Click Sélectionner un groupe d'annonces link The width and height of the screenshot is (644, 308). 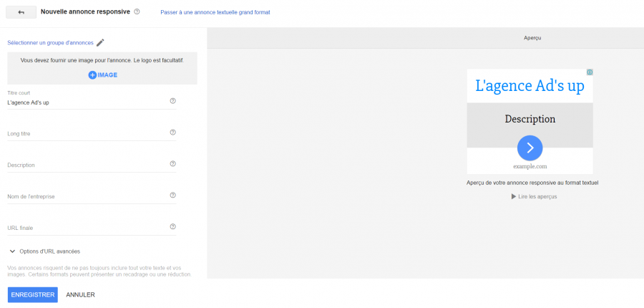click(x=51, y=43)
